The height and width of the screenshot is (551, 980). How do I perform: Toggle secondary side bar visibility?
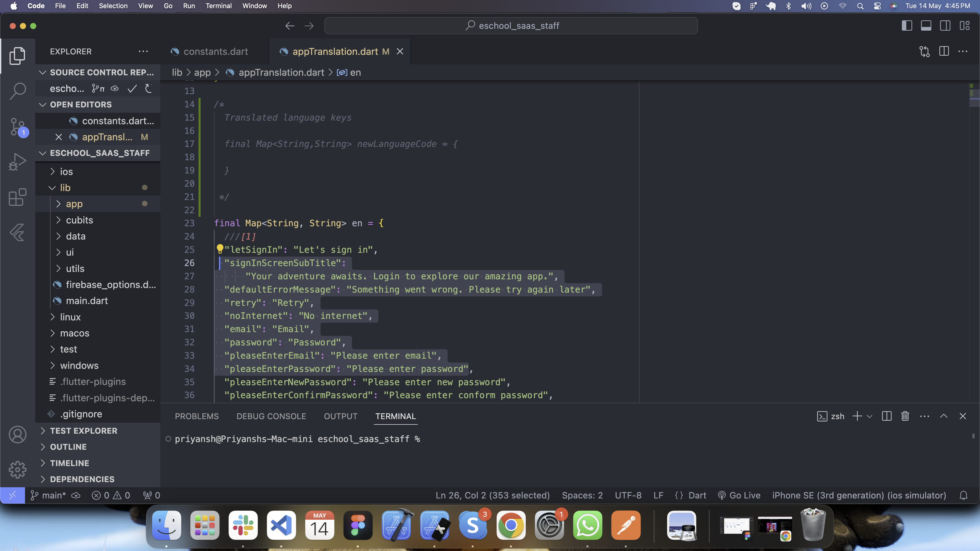click(x=945, y=26)
